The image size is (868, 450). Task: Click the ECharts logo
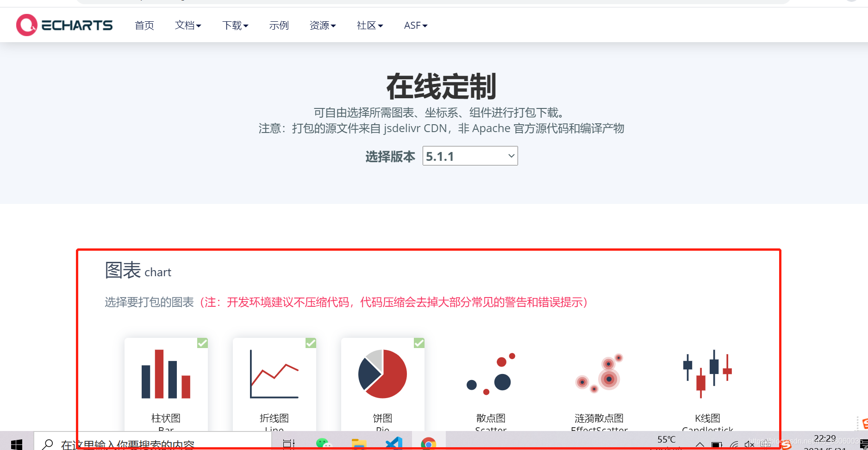[64, 25]
